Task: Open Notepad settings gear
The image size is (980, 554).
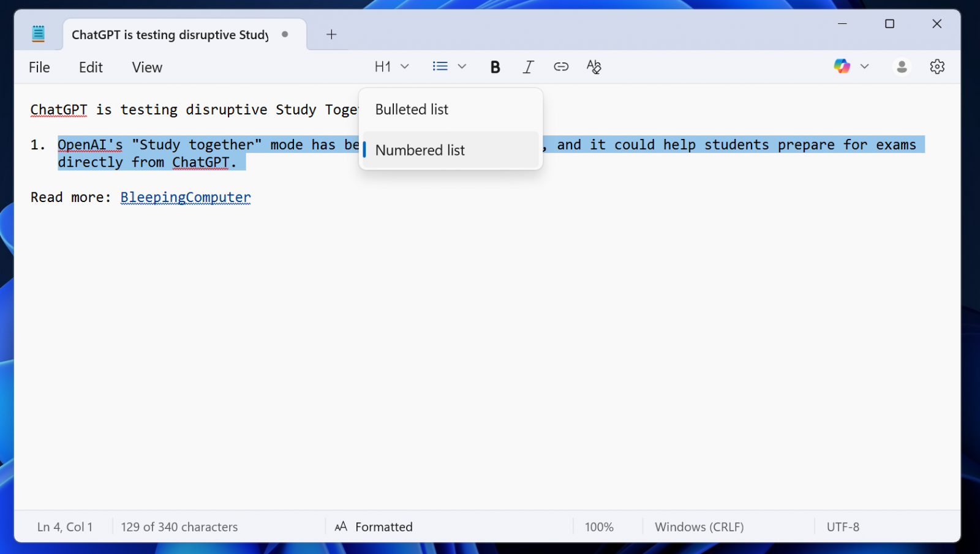Action: [937, 67]
